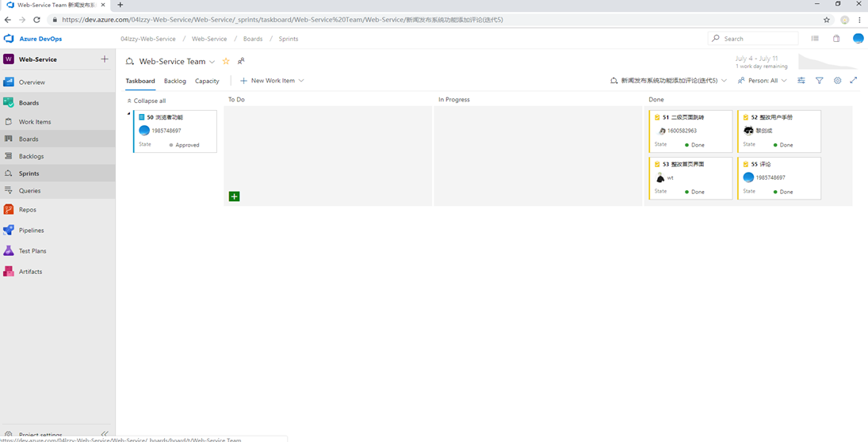This screenshot has width=868, height=442.
Task: Click the Search input field
Action: 753,39
